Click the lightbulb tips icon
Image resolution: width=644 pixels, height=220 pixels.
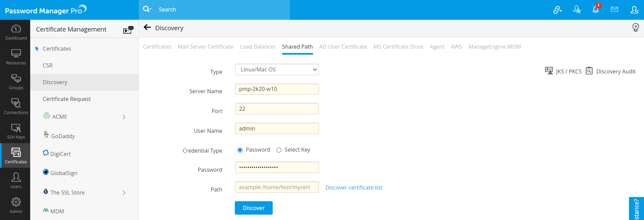(x=635, y=27)
